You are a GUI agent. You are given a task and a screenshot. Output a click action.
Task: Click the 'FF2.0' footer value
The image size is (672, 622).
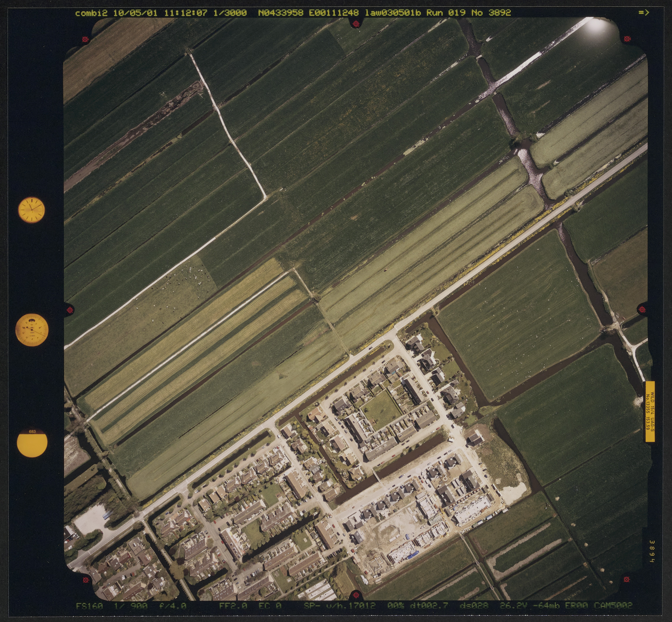pos(233,606)
